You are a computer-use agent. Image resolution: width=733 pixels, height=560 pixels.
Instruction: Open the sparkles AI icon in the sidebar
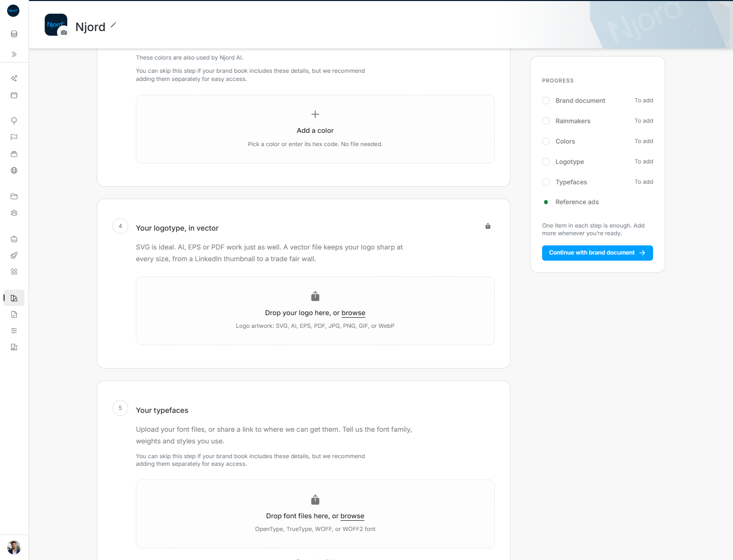pos(14,78)
